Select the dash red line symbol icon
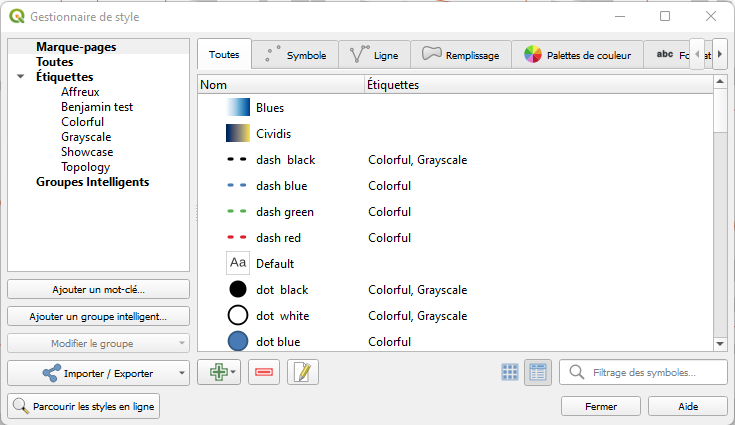This screenshot has height=425, width=735. pos(237,238)
